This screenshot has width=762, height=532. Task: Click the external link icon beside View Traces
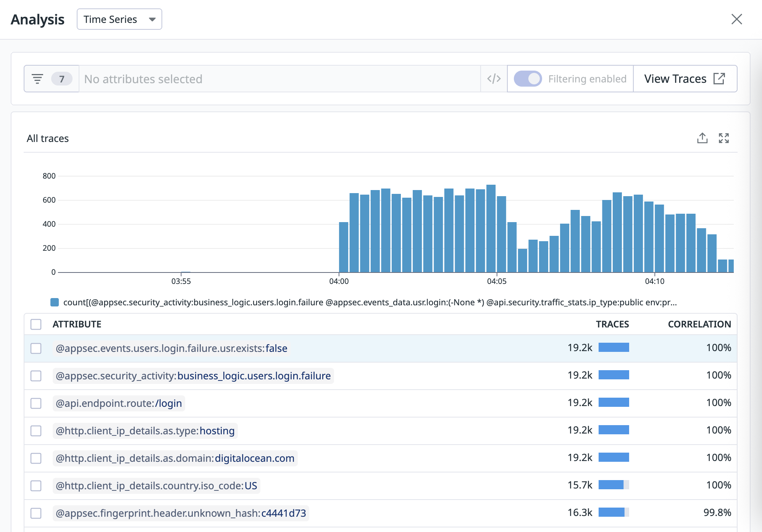719,79
